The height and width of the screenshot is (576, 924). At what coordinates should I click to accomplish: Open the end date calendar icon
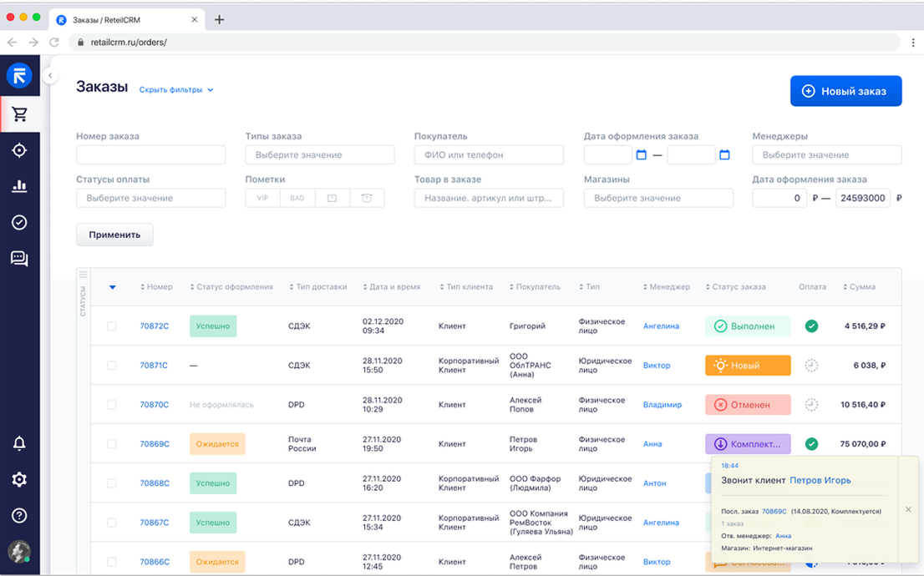click(725, 155)
